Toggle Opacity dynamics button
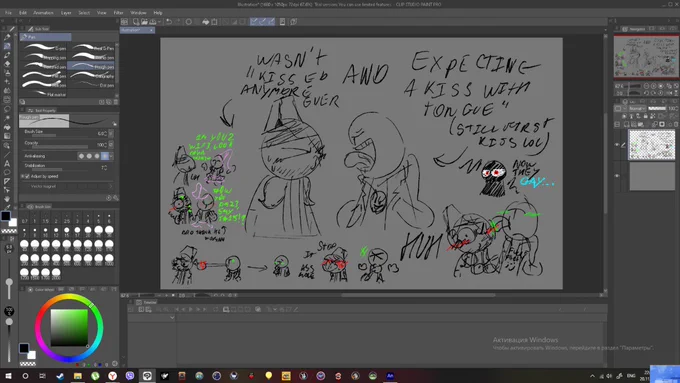 click(111, 144)
